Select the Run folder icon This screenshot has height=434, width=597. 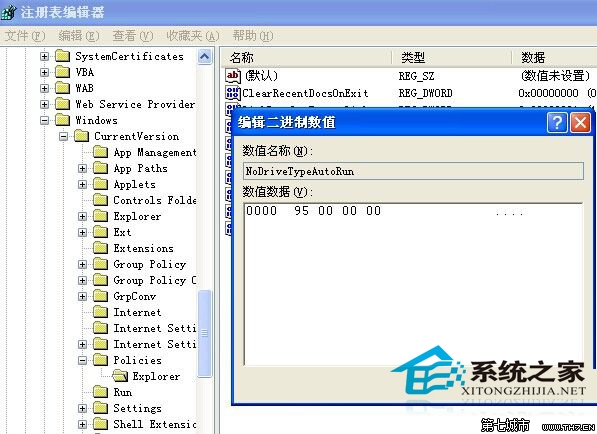101,392
